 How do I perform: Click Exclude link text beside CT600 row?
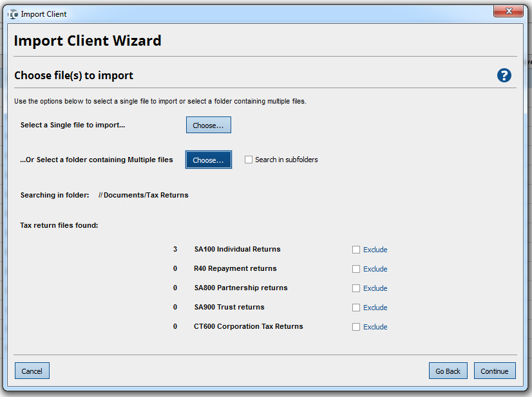coord(375,327)
